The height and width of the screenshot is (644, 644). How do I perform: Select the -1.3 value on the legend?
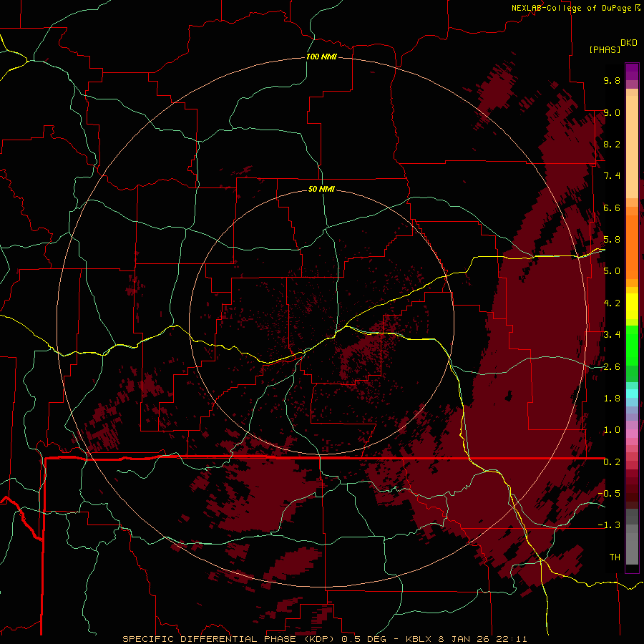point(609,525)
